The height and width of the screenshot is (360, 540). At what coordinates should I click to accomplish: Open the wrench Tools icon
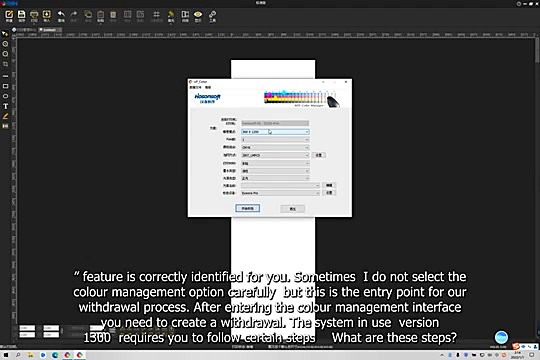pyautogui.click(x=212, y=16)
